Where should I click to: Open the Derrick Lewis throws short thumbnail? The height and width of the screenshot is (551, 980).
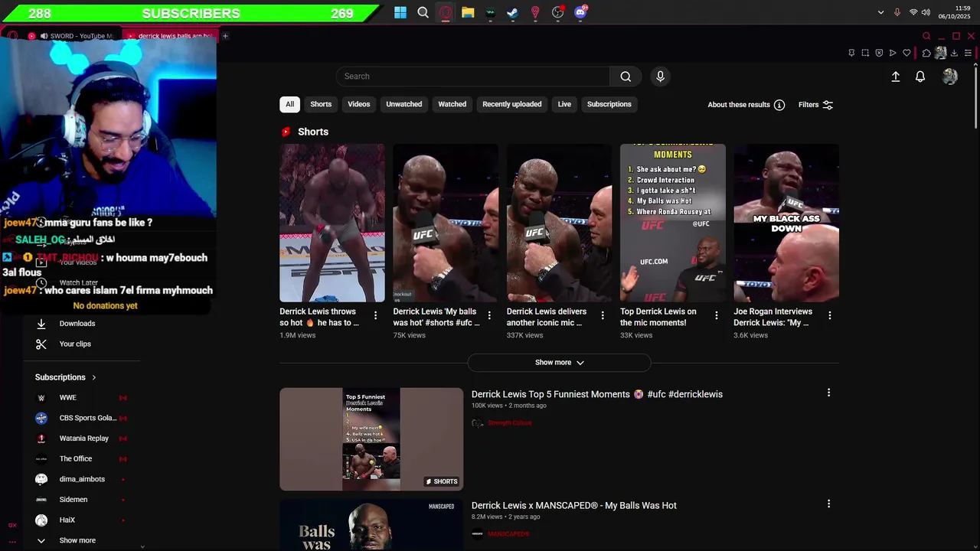[332, 223]
